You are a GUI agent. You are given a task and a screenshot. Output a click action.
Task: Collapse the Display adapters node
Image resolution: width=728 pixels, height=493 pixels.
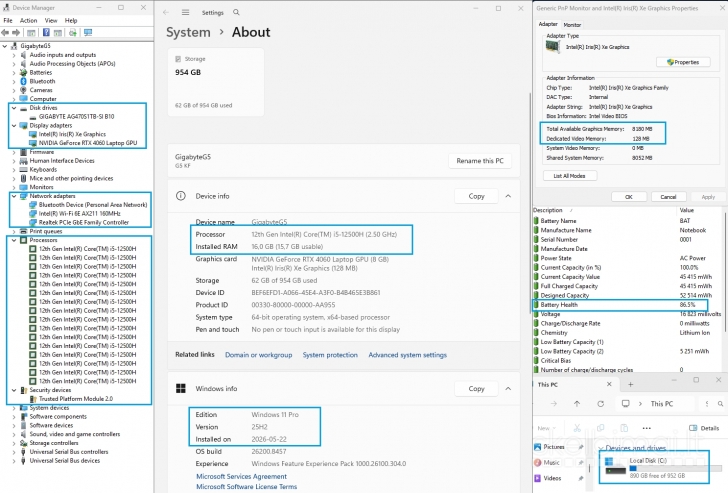pos(14,125)
